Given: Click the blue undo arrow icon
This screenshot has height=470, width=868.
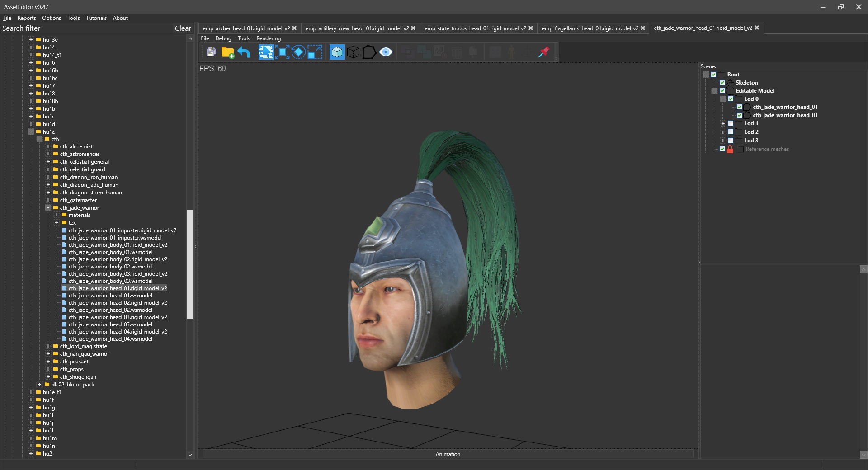Looking at the screenshot, I should point(244,52).
